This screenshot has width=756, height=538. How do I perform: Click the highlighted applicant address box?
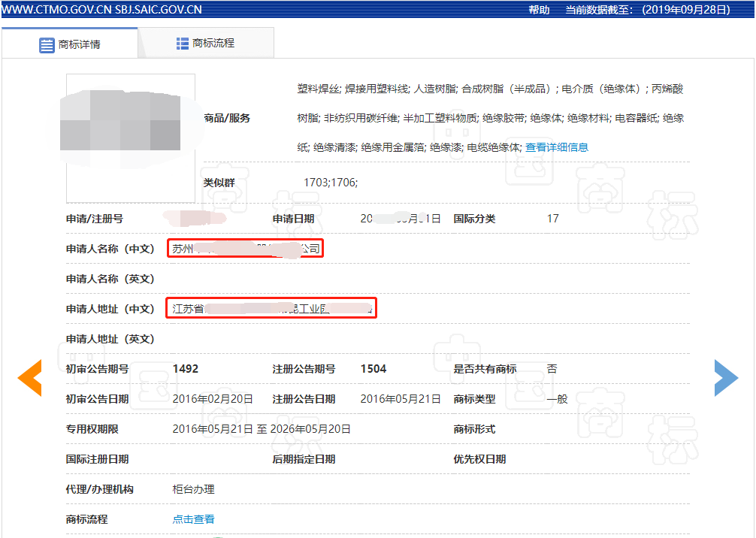(271, 308)
